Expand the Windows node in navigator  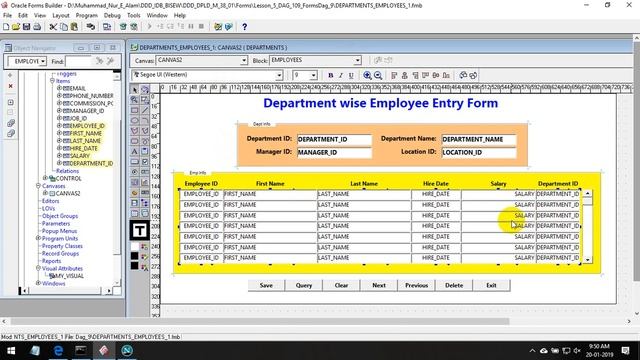[38, 283]
